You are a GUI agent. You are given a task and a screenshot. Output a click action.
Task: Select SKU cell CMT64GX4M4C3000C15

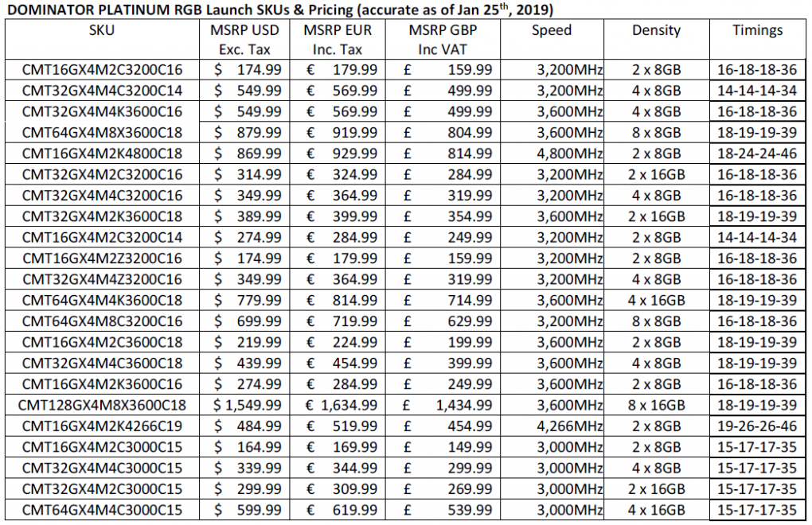click(x=102, y=509)
